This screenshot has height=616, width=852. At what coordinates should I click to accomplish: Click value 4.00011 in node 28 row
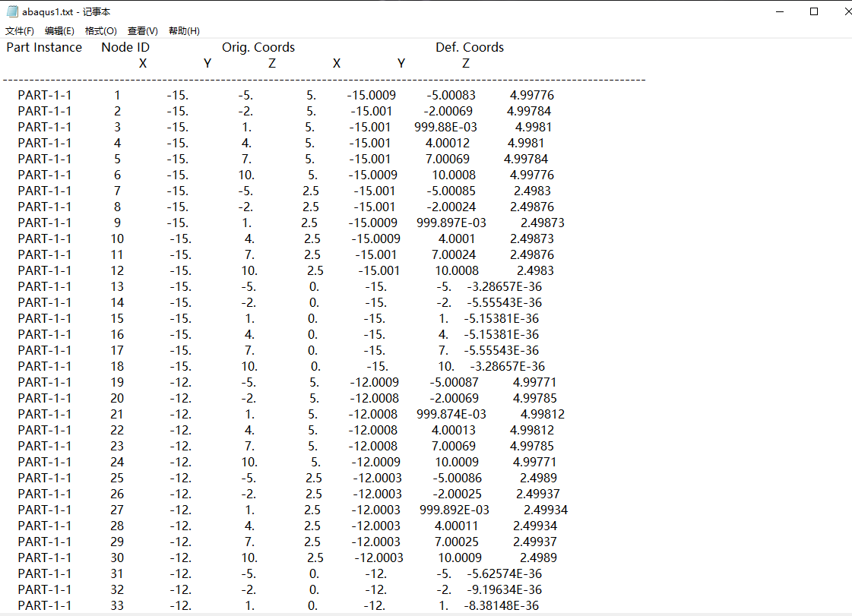pos(457,526)
